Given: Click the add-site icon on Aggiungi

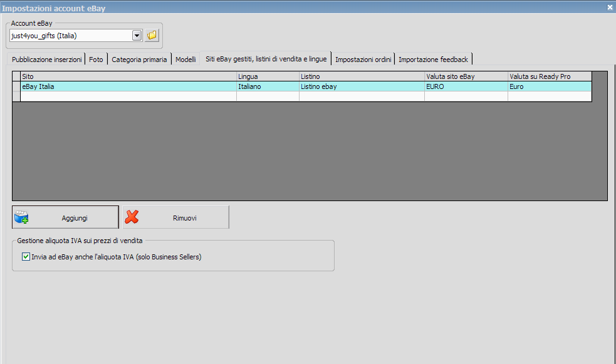Looking at the screenshot, I should click(21, 217).
